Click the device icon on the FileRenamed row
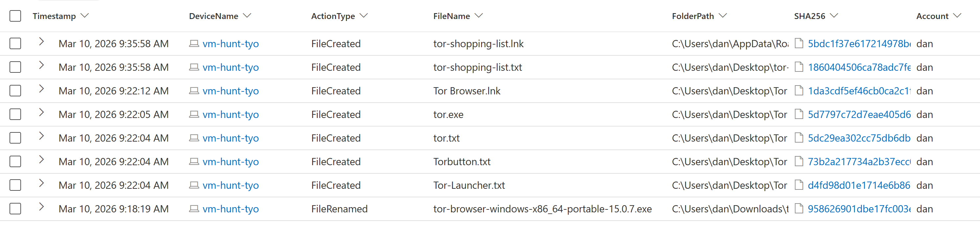 [x=194, y=208]
